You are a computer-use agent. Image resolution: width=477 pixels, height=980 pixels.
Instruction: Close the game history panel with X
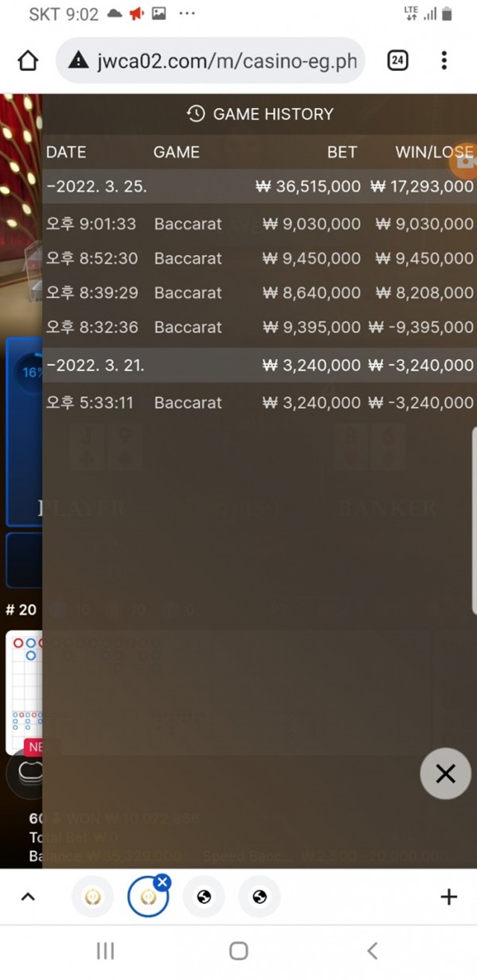click(x=445, y=774)
